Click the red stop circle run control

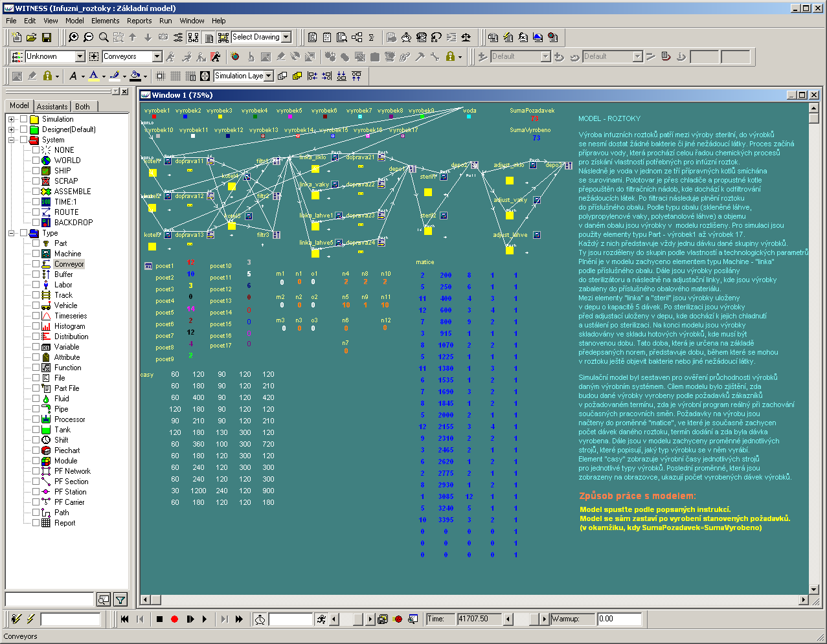(x=174, y=619)
